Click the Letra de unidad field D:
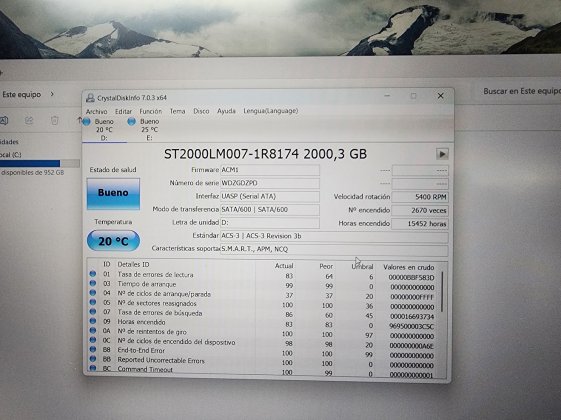This screenshot has width=561, height=420. tap(270, 223)
